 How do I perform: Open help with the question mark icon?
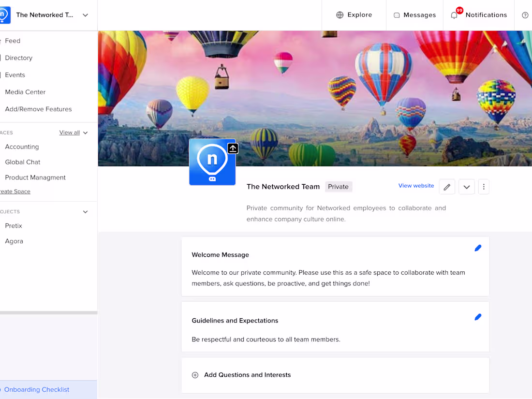coord(525,15)
